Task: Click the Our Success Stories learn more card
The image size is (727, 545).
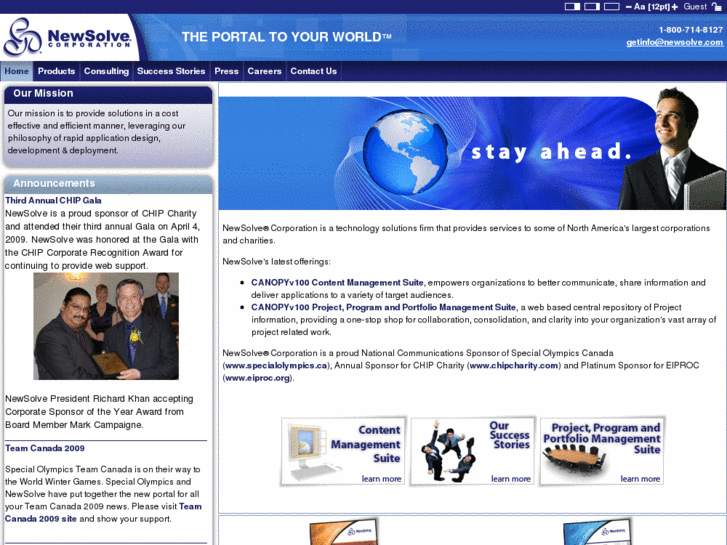Action: 472,451
